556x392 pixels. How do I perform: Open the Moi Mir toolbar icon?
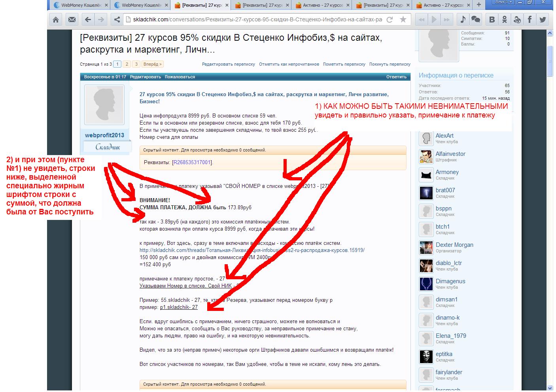coord(517,19)
